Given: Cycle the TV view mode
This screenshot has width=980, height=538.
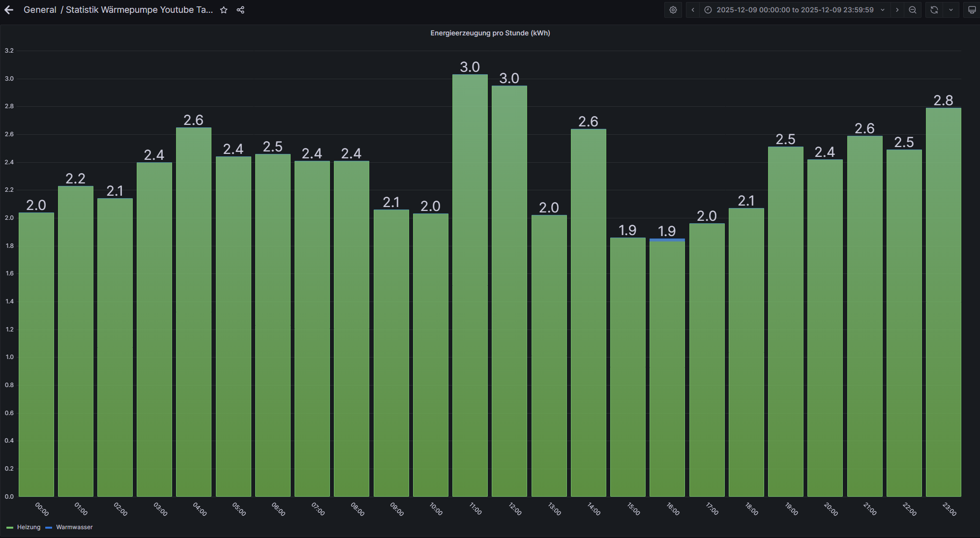Looking at the screenshot, I should pos(972,10).
